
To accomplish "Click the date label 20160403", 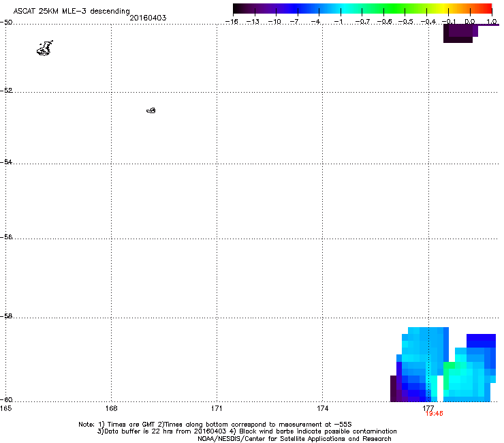I will coord(148,18).
